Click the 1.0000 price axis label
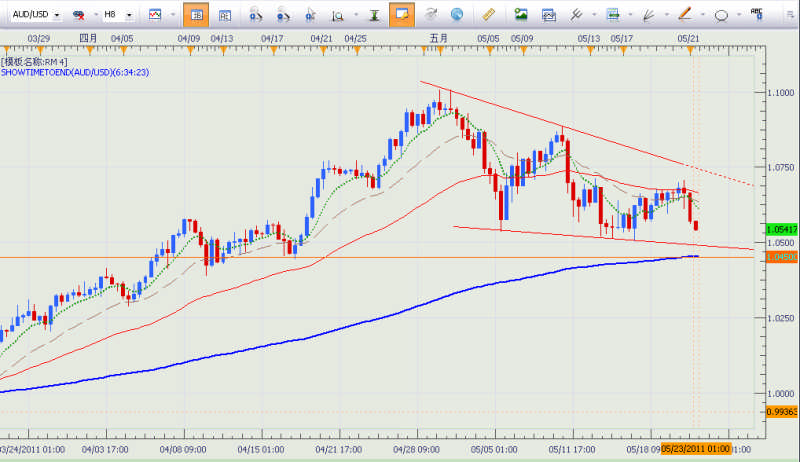 point(781,393)
